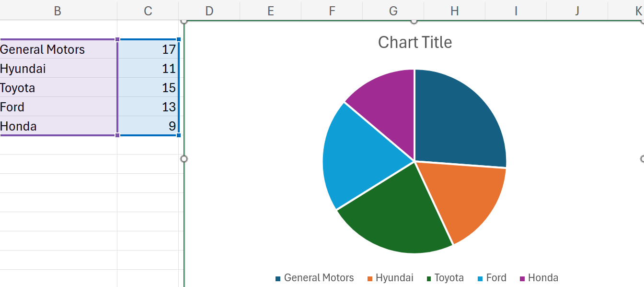Click the blue range handle below value 9
This screenshot has height=287, width=644.
(179, 135)
